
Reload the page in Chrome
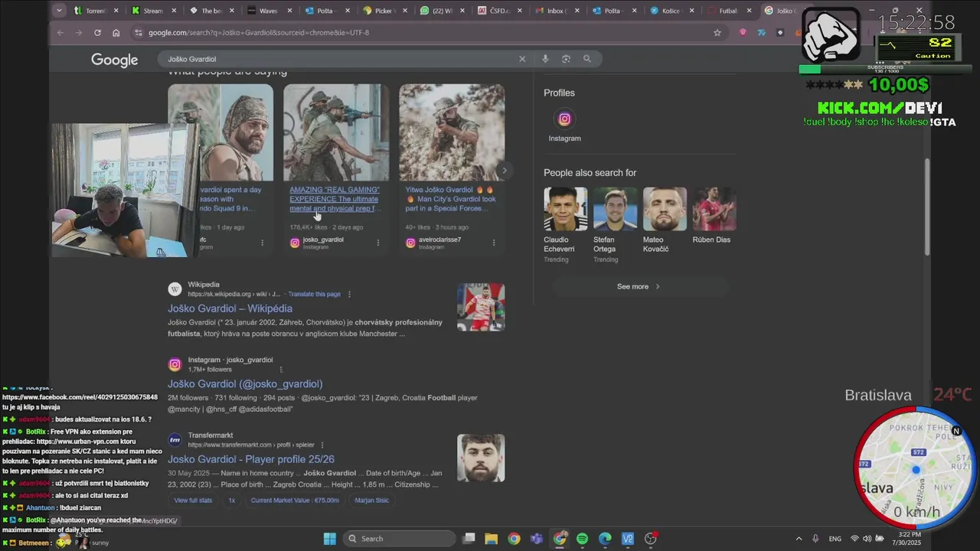point(97,33)
